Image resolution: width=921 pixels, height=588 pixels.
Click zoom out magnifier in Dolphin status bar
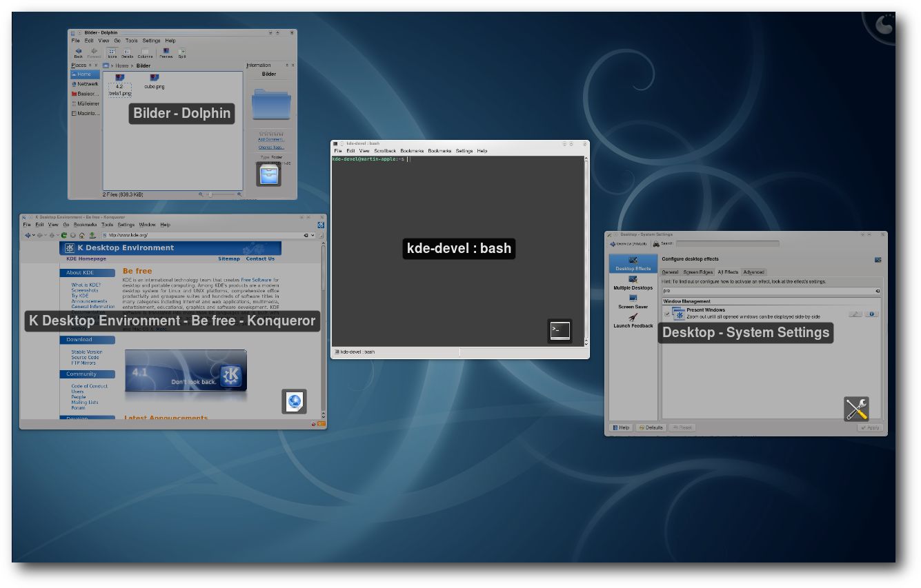click(x=201, y=194)
